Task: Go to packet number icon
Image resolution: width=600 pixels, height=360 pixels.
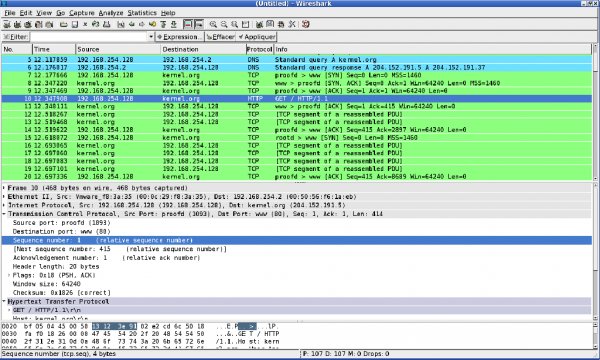Action: (153, 24)
